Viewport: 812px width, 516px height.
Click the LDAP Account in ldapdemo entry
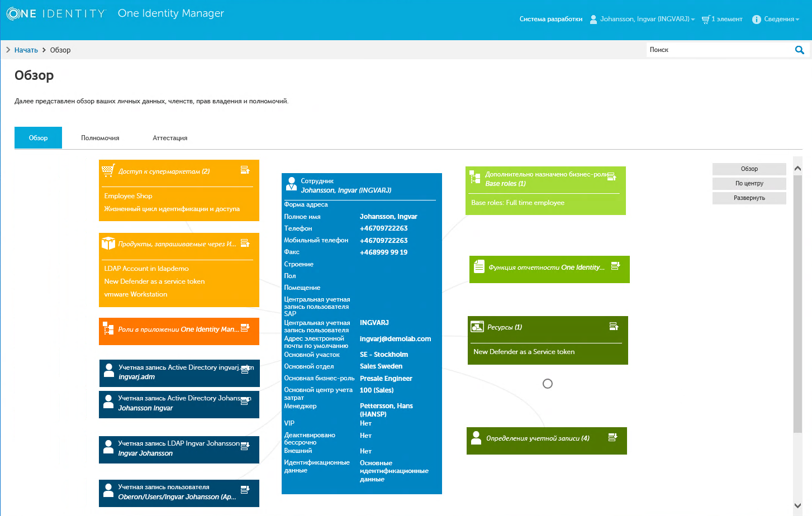(x=146, y=269)
